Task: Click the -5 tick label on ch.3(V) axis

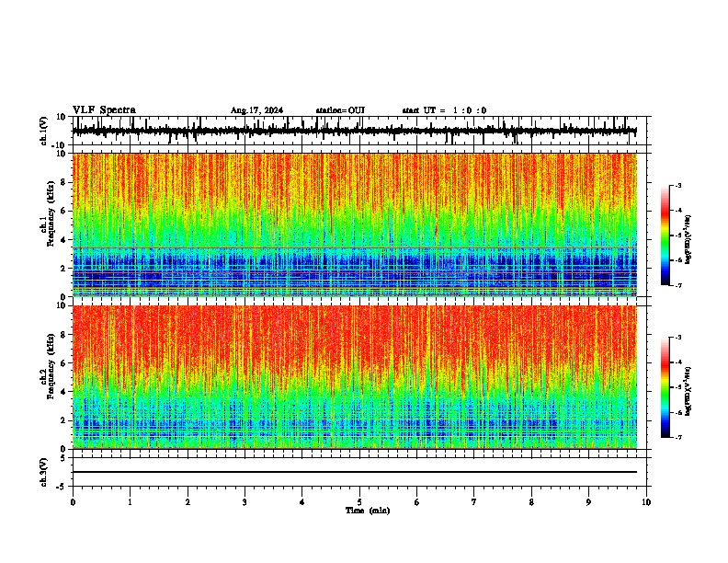Action: click(x=62, y=487)
